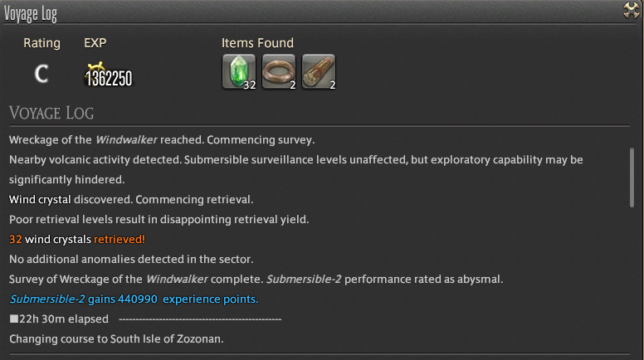This screenshot has width=644, height=360.
Task: Click the C rating letter
Action: click(x=41, y=75)
